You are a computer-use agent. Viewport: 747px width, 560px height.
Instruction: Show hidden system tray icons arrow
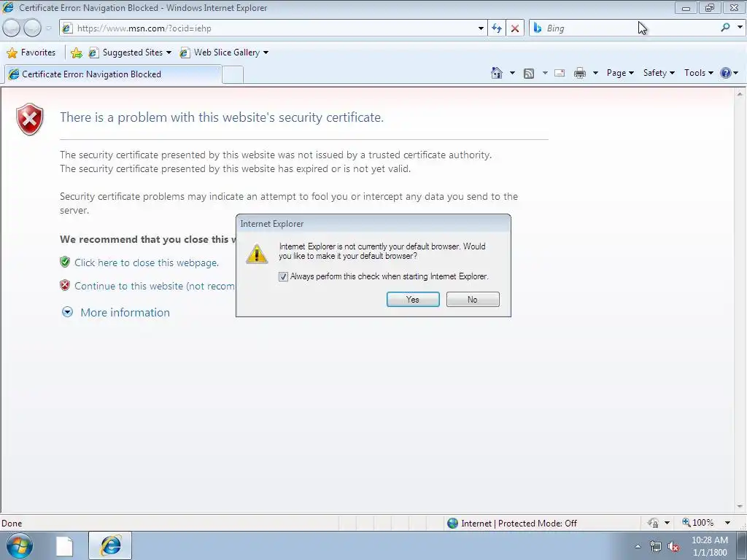point(638,546)
